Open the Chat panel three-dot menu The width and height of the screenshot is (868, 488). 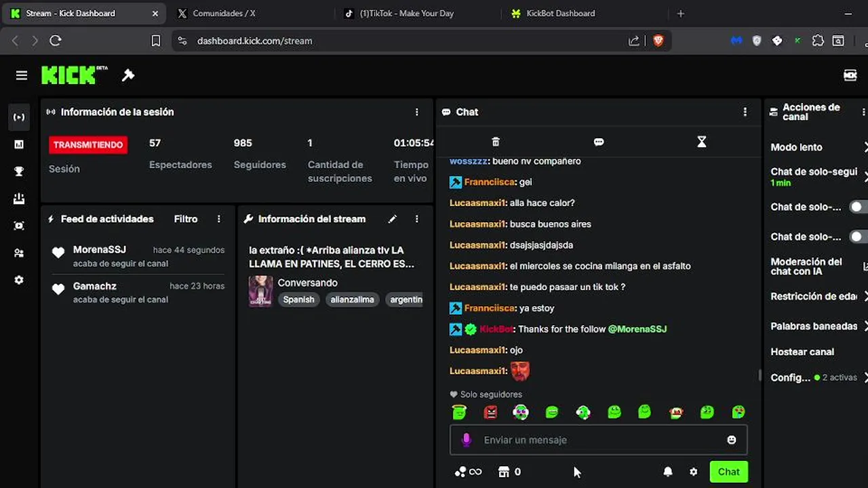[745, 112]
